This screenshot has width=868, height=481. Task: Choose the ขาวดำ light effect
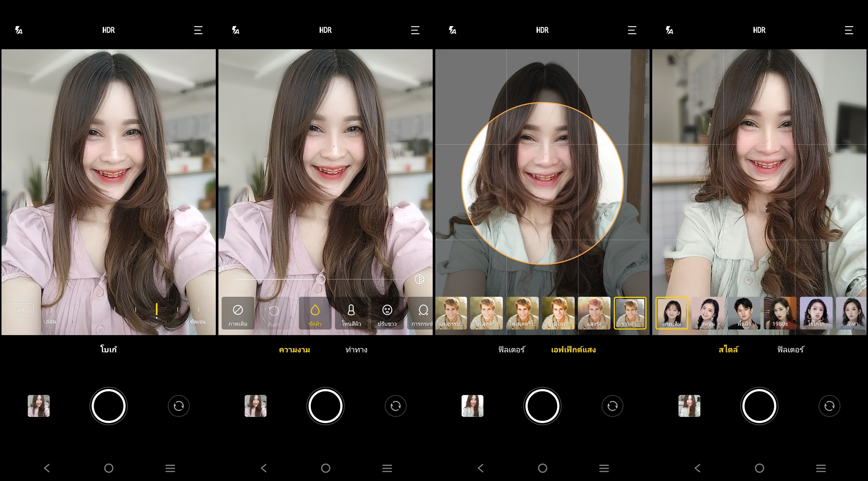click(x=630, y=313)
